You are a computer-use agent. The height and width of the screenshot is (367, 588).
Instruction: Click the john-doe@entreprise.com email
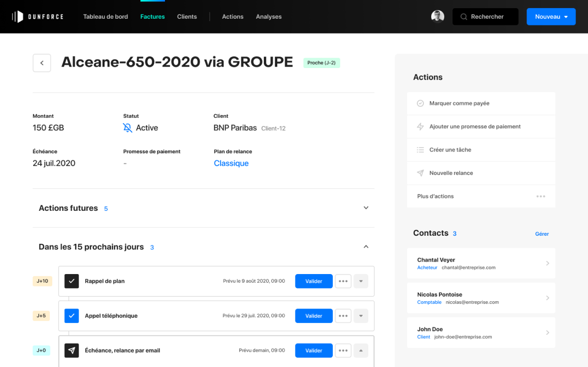(463, 337)
